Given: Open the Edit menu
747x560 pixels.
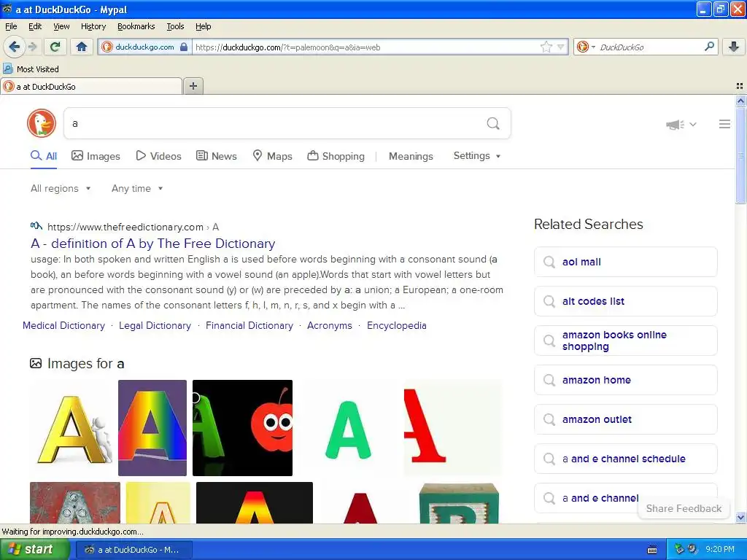Looking at the screenshot, I should click(35, 26).
